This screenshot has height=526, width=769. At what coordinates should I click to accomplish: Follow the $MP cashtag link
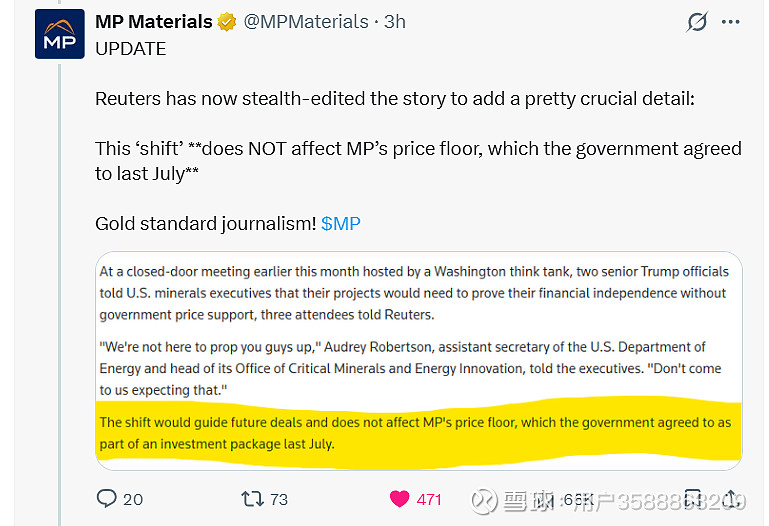341,223
